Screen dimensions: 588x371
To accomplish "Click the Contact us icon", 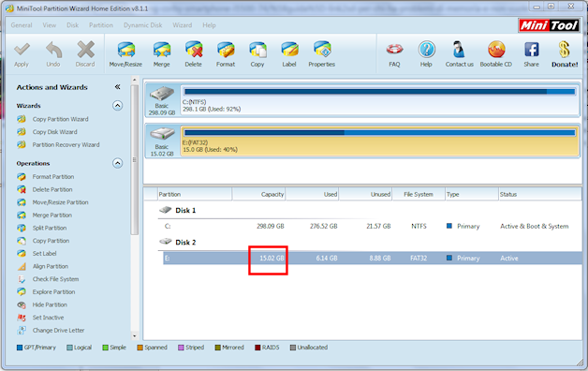I will click(x=459, y=50).
